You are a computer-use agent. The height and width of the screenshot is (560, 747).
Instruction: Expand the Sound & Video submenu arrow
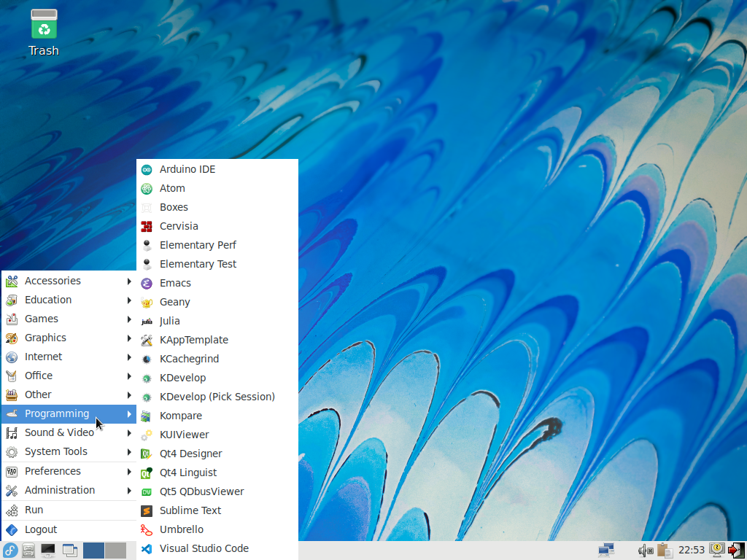pos(129,433)
